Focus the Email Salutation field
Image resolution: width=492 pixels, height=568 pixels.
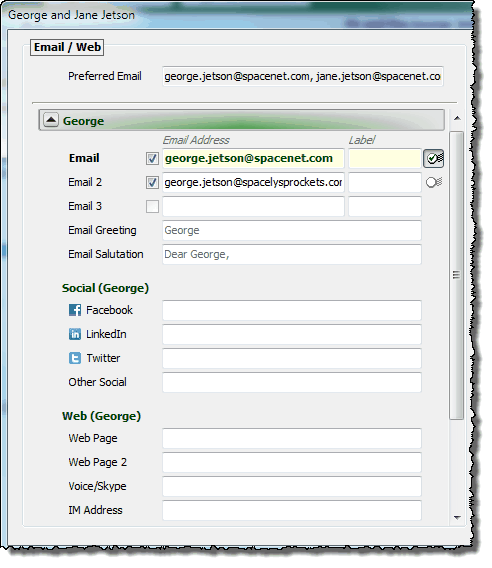[x=292, y=254]
